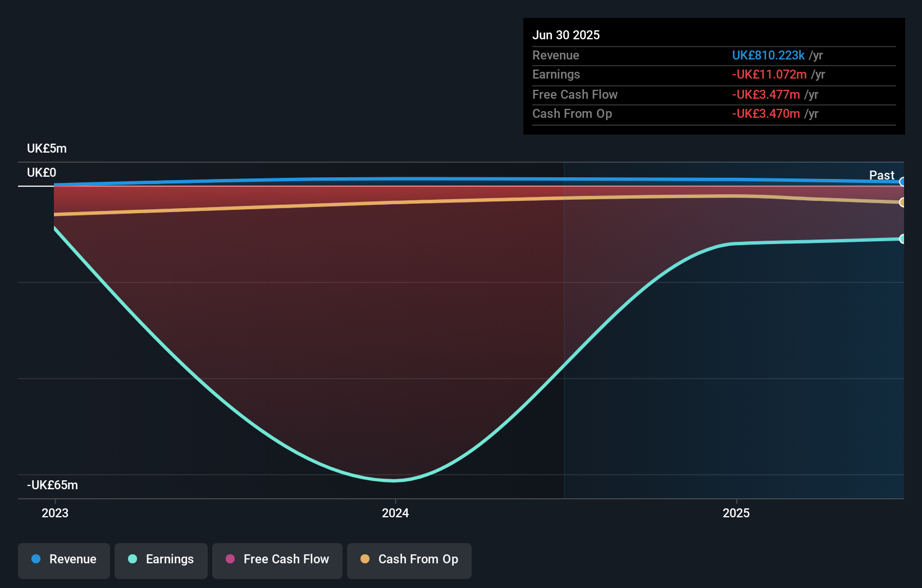Viewport: 922px width, 588px height.
Task: Click the pink Free Cash Flow dot
Action: pos(230,559)
